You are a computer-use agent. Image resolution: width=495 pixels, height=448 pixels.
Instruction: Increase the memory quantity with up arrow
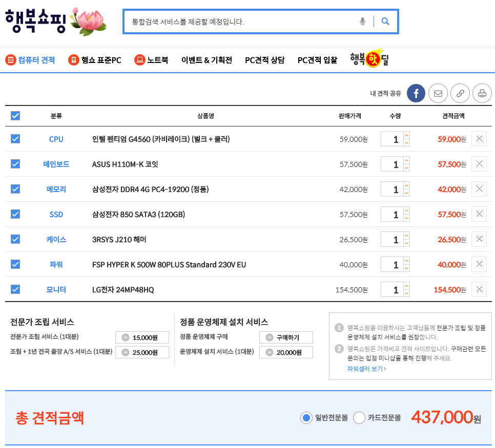coord(406,185)
